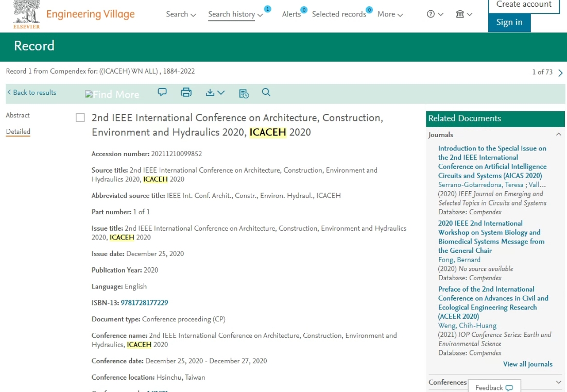This screenshot has width=567, height=392.
Task: Click author Fong, Bernard
Action: pyautogui.click(x=459, y=260)
